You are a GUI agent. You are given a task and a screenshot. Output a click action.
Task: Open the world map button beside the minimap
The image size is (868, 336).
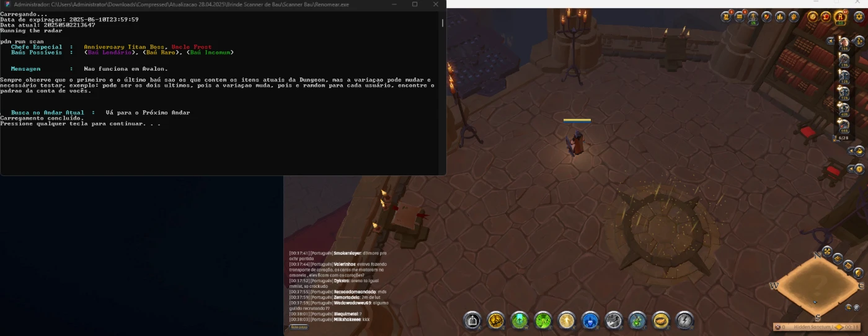click(x=848, y=265)
